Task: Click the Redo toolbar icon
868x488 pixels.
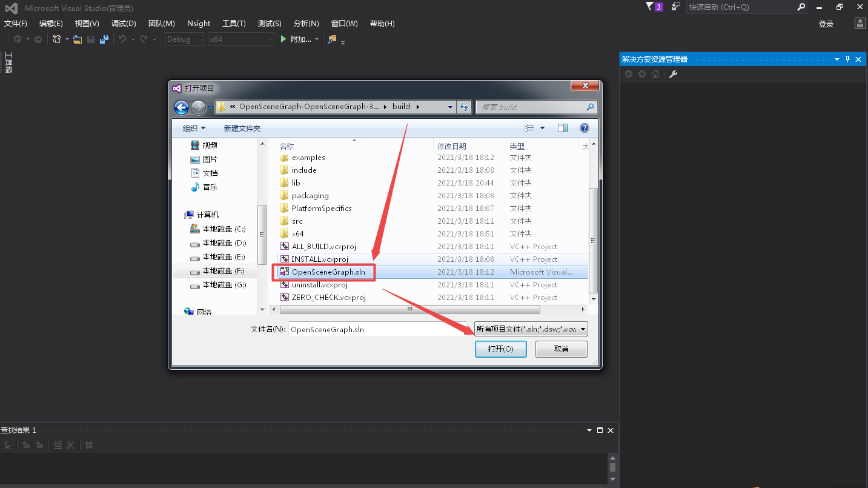Action: coord(144,39)
